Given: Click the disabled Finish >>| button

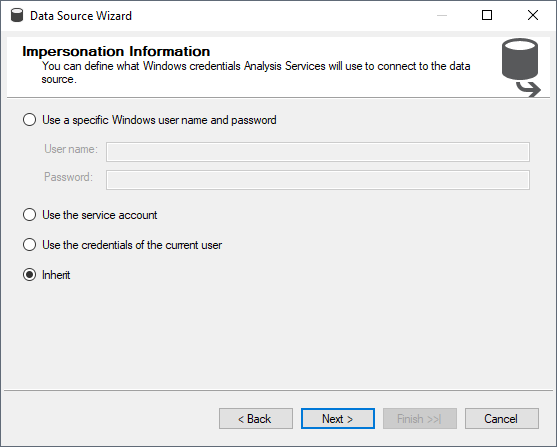Looking at the screenshot, I should (x=420, y=419).
